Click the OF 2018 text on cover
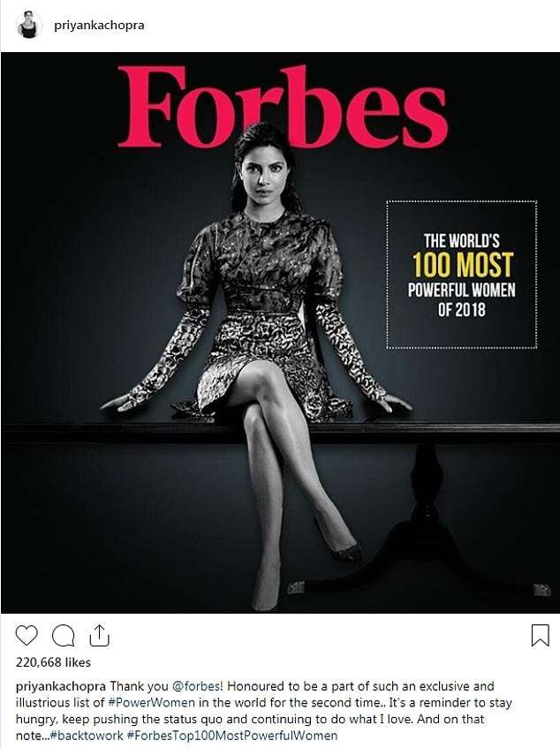Image resolution: width=560 pixels, height=748 pixels. (x=462, y=310)
